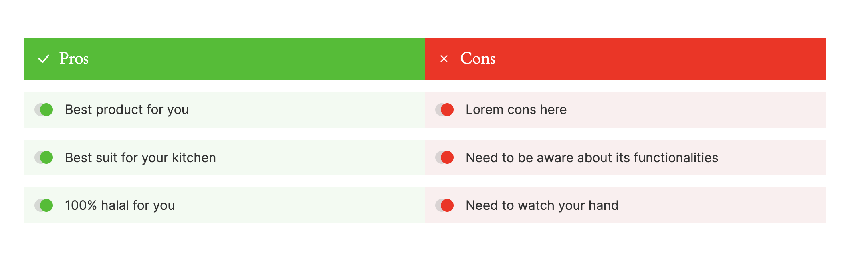Toggle the green switch for Best product for you
This screenshot has width=868, height=265.
pos(44,110)
